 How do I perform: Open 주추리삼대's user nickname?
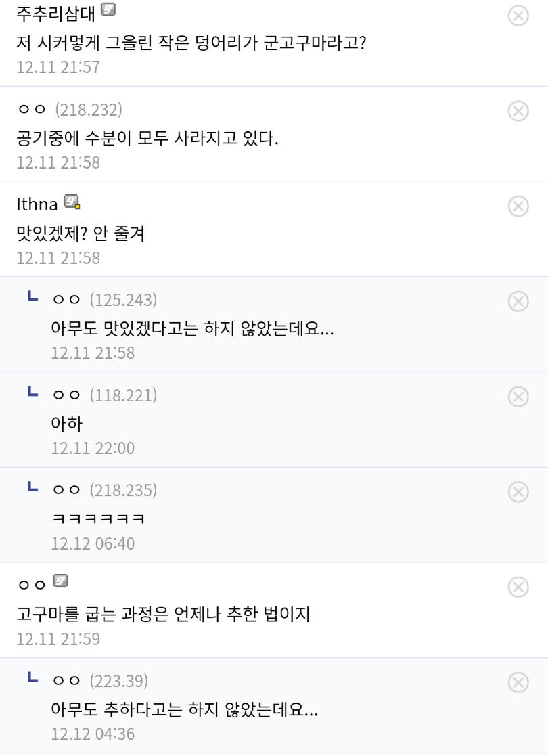pos(55,13)
